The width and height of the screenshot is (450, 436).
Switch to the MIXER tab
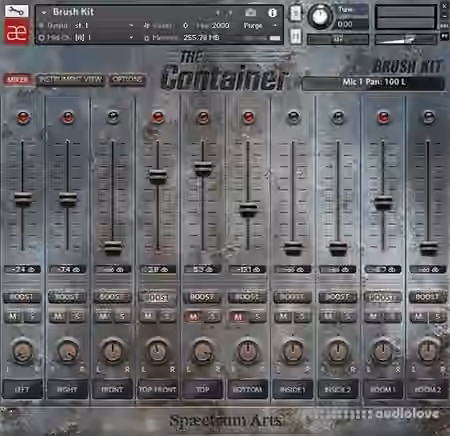(x=17, y=79)
